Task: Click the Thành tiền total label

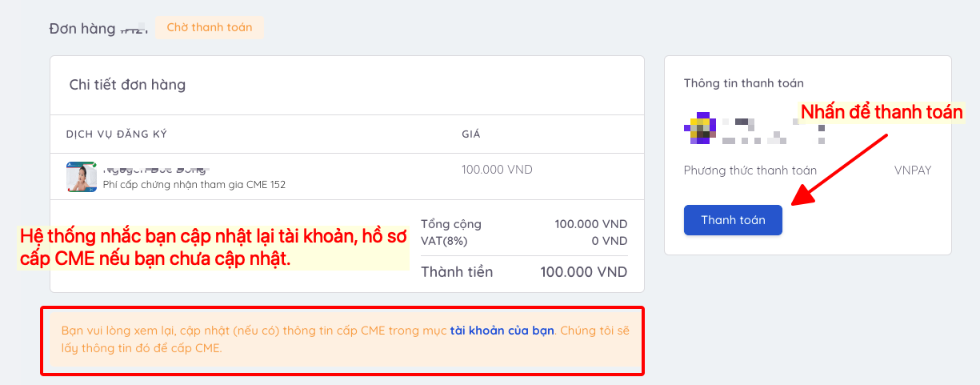Action: click(x=457, y=272)
